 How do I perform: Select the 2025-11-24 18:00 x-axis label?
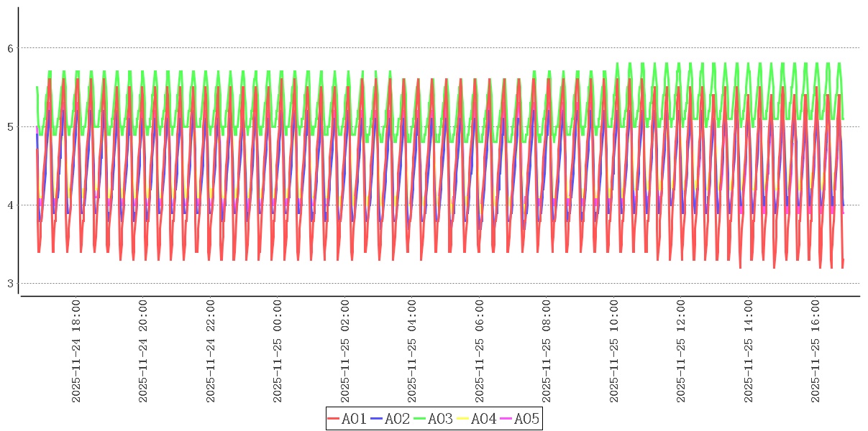76,351
